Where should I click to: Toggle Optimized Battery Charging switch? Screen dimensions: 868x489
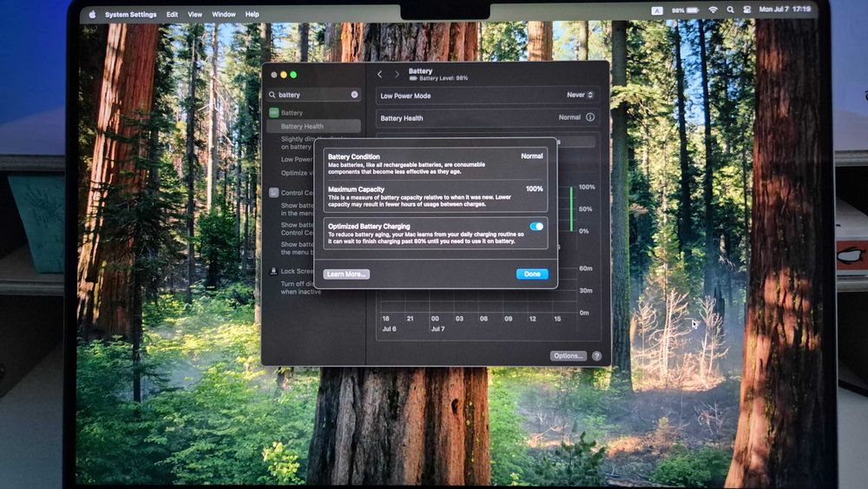pyautogui.click(x=536, y=227)
